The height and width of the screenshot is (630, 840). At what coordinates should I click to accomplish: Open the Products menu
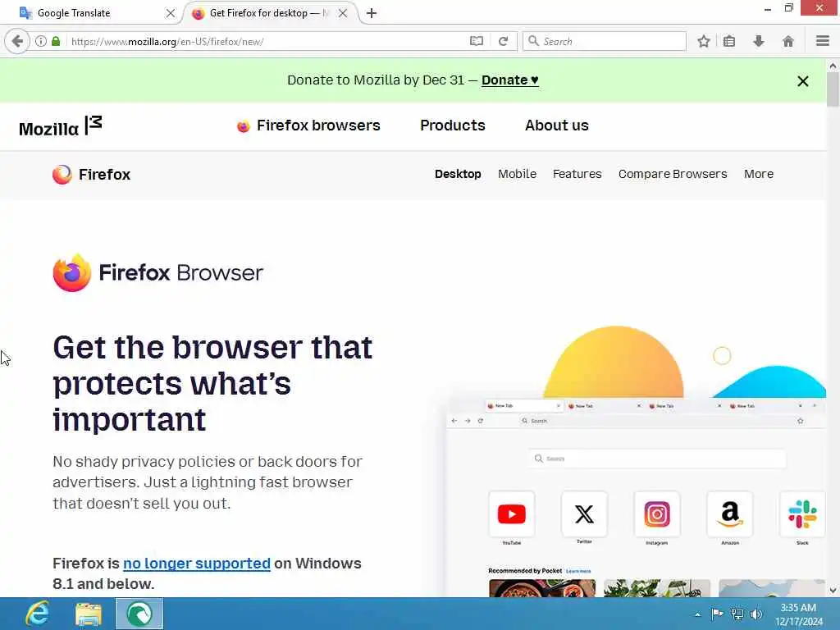point(453,126)
